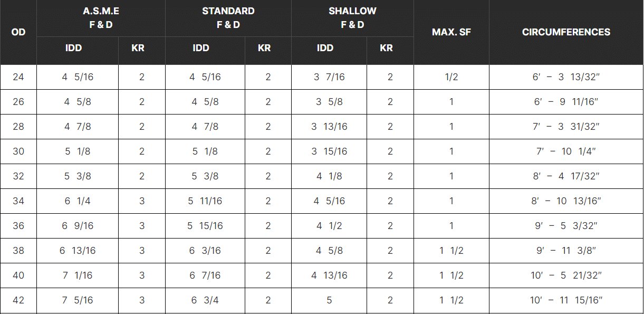Click the circumference 6' – 3 13/32" cell
The width and height of the screenshot is (644, 314).
[x=566, y=77]
